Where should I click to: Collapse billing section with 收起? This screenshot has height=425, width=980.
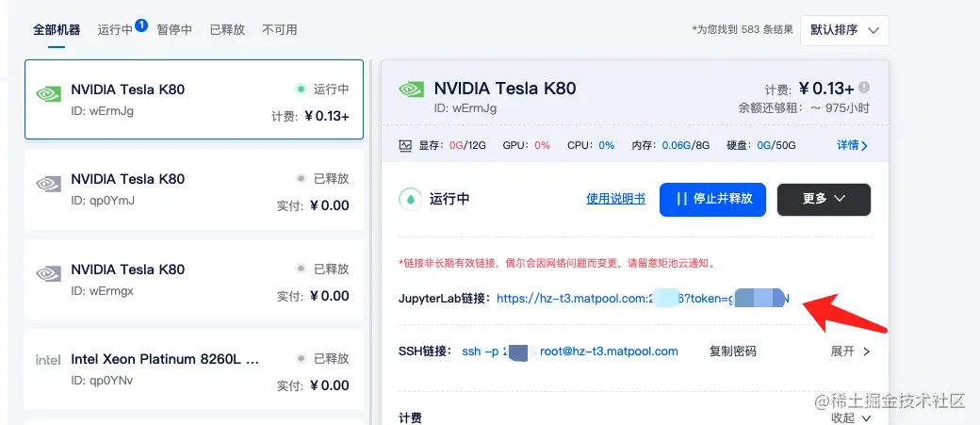tap(850, 417)
